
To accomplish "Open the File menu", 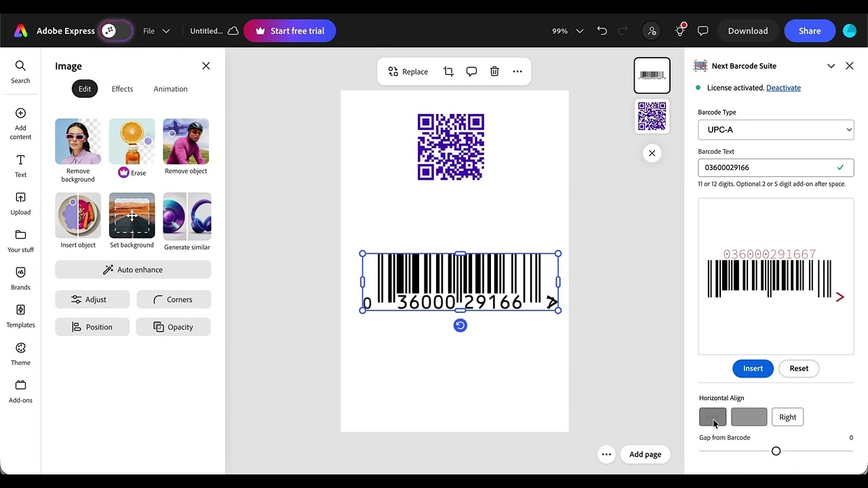I will coord(149,30).
